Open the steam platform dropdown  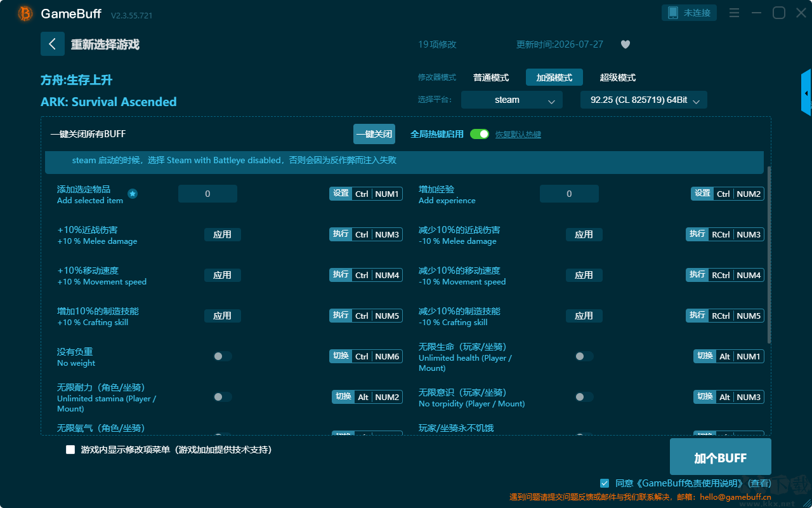512,100
